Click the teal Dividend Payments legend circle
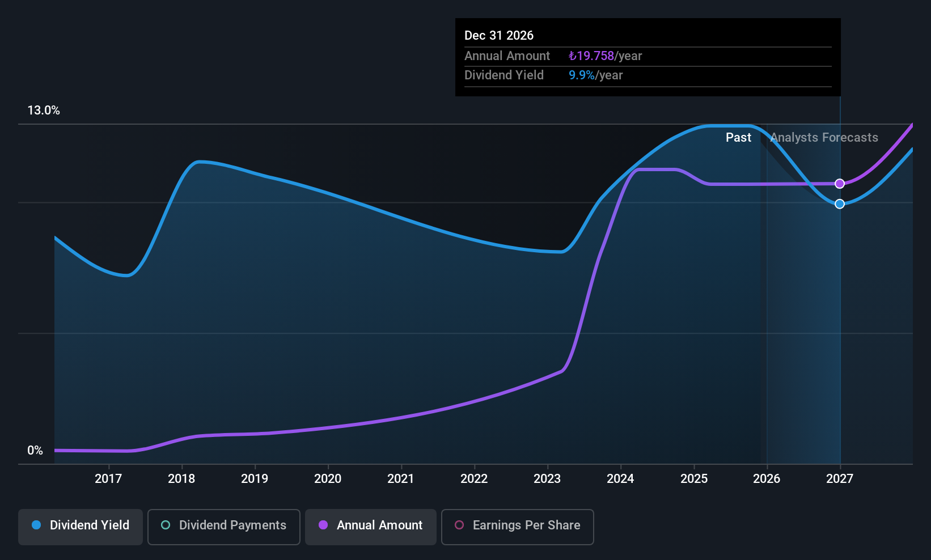931x560 pixels. click(x=166, y=525)
